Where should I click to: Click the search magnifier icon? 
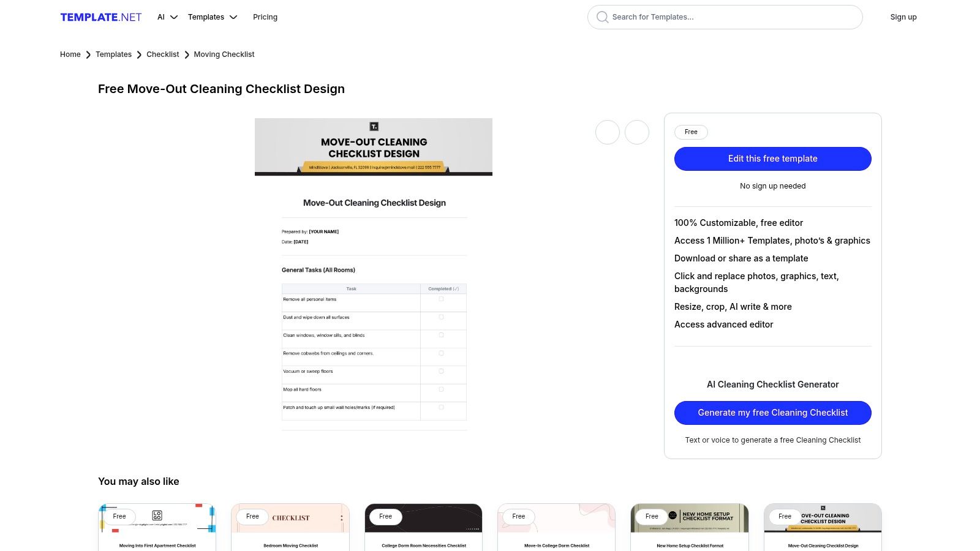[x=603, y=17]
